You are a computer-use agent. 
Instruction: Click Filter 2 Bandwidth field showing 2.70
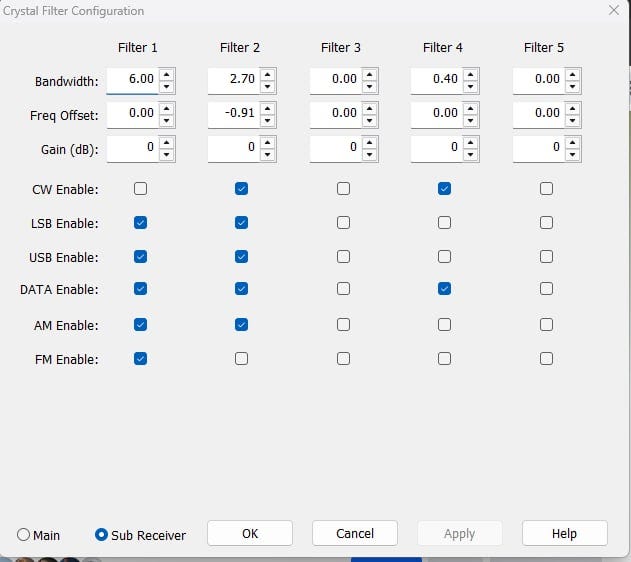[x=234, y=80]
